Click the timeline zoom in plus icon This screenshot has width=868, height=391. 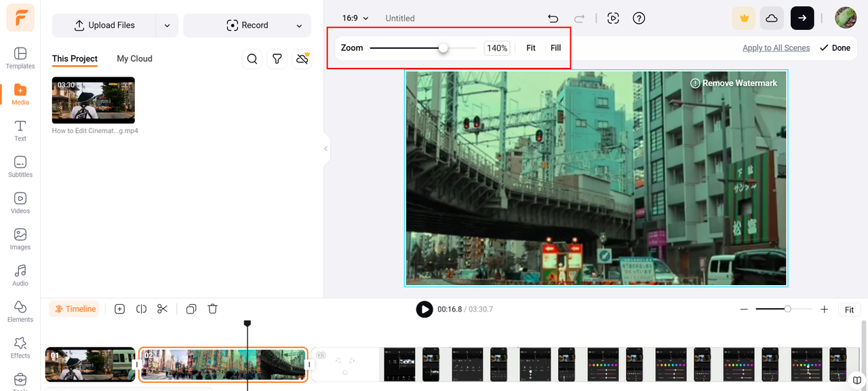coord(825,310)
